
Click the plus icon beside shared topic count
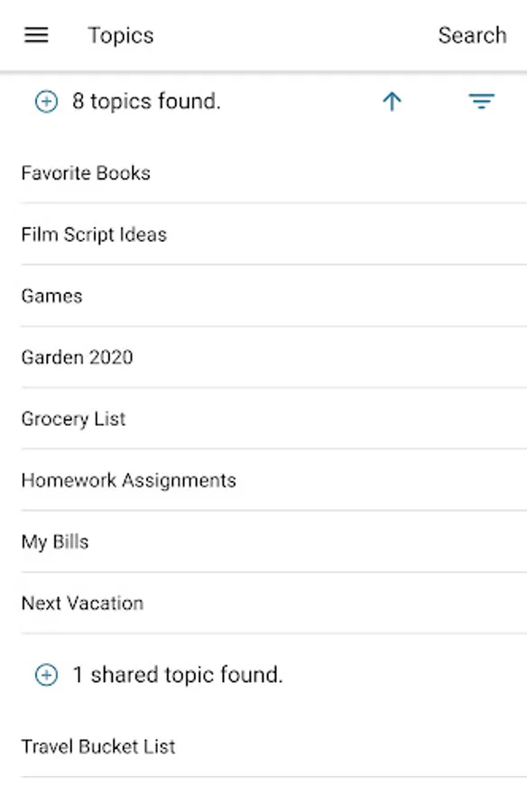tap(45, 674)
